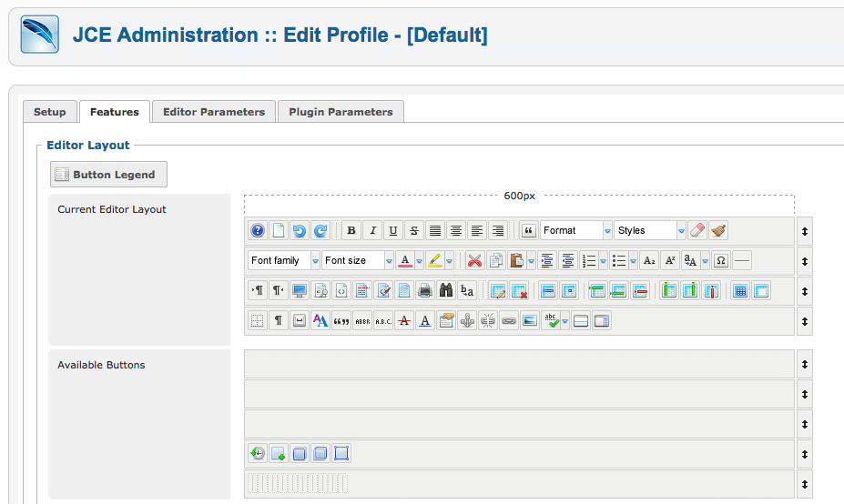Toggle the Italic button
844x504 pixels.
pyautogui.click(x=372, y=231)
